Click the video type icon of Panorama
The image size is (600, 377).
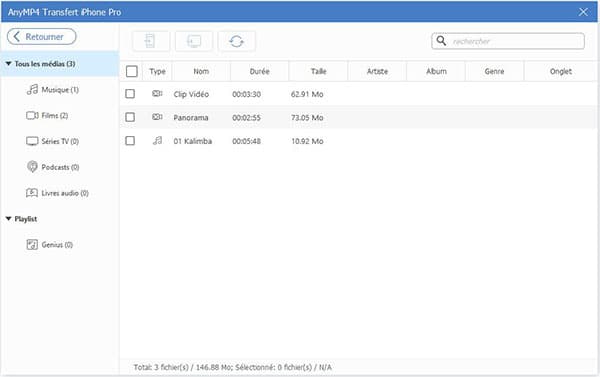(x=157, y=117)
